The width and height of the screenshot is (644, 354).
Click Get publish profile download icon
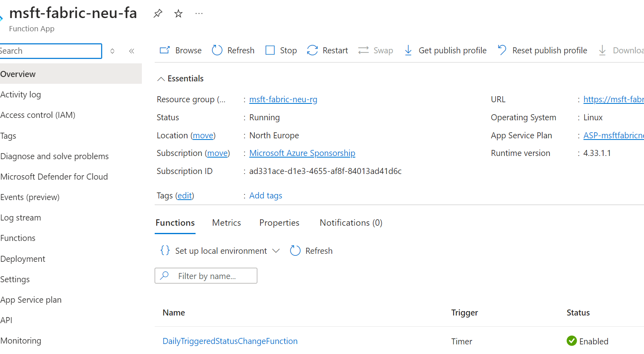click(408, 50)
